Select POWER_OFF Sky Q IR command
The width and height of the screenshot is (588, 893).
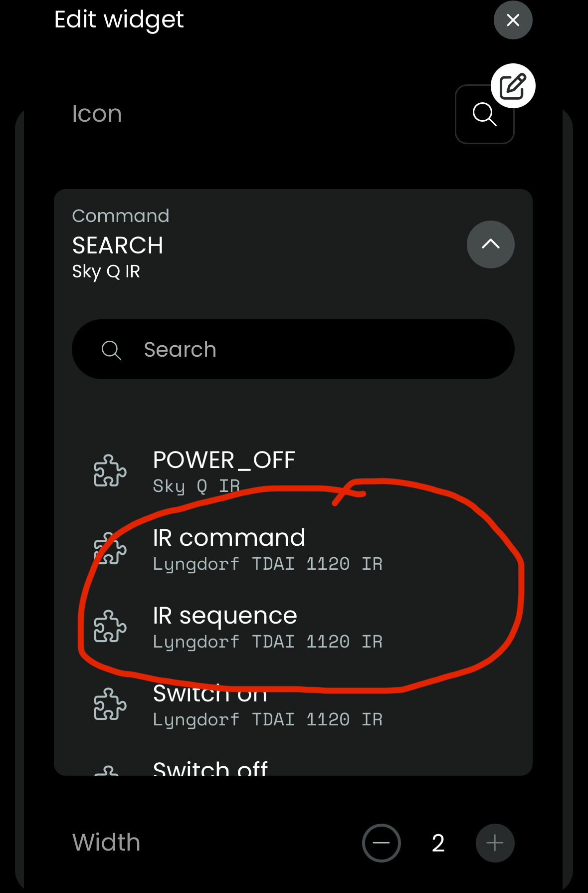[293, 471]
